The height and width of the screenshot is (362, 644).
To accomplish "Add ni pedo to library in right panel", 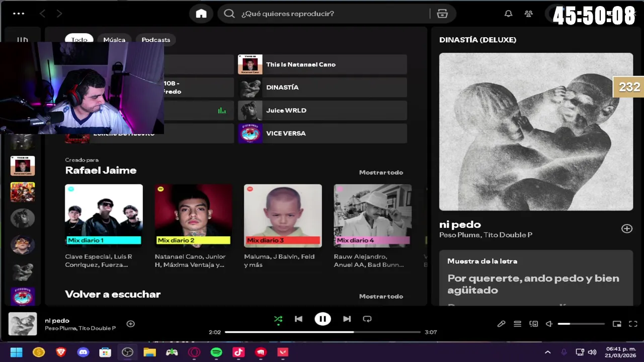I will pos(626,229).
